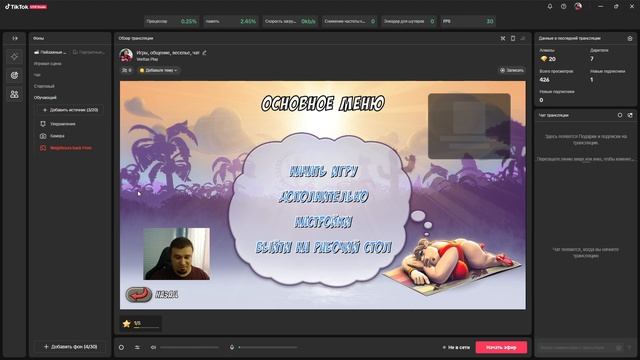This screenshot has width=640, height=360.
Task: Select the Обучающий scene
Action: pos(45,98)
